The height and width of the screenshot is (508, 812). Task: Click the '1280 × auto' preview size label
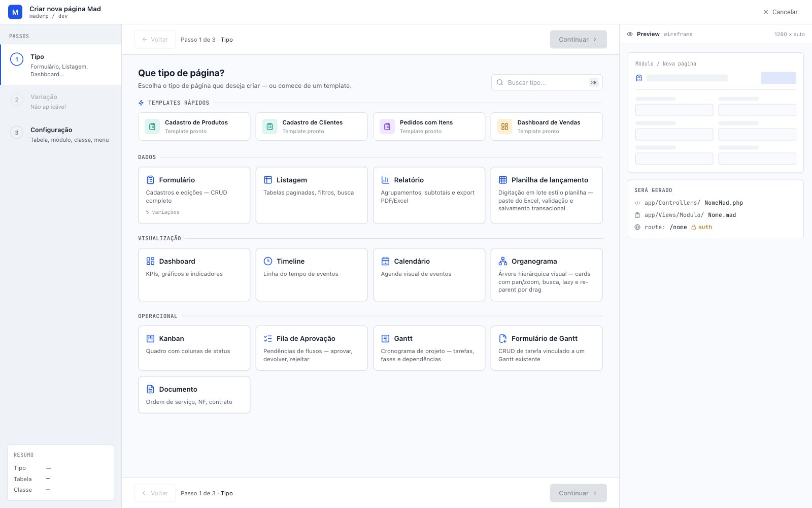789,34
